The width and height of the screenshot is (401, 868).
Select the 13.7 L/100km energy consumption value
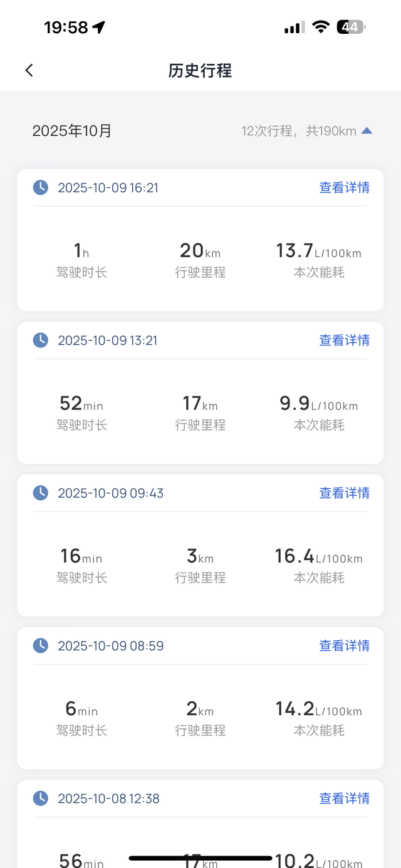tap(318, 253)
